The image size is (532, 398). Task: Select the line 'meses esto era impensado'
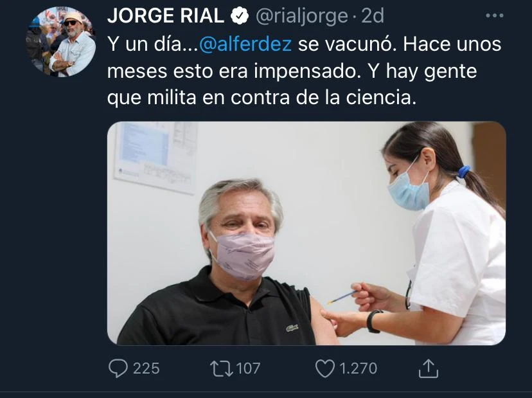point(234,71)
